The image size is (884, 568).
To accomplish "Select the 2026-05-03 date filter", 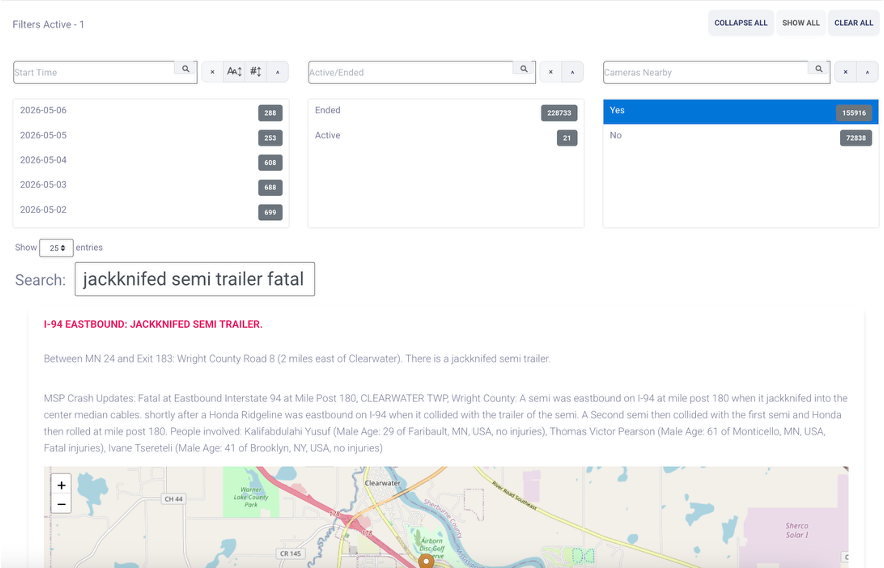I will [151, 186].
